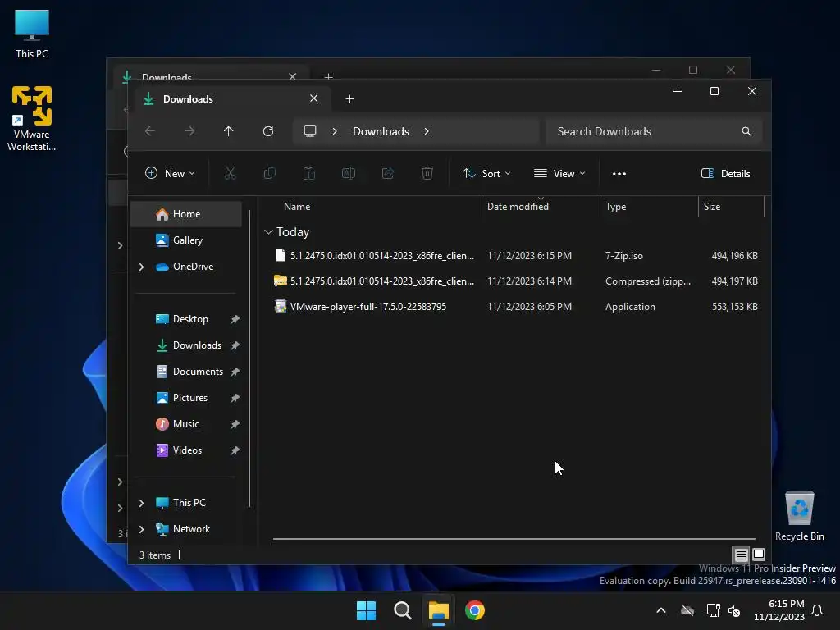Select the VMware Workstation desktop shortcut
Image resolution: width=840 pixels, height=630 pixels.
32,118
